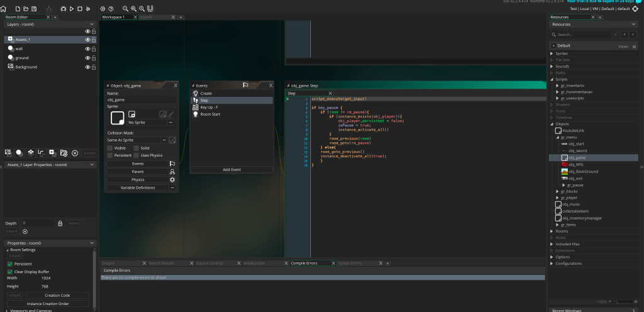Toggle the Visible checkbox in obj_game
Viewport: 644px width, 312px height.
[110, 148]
